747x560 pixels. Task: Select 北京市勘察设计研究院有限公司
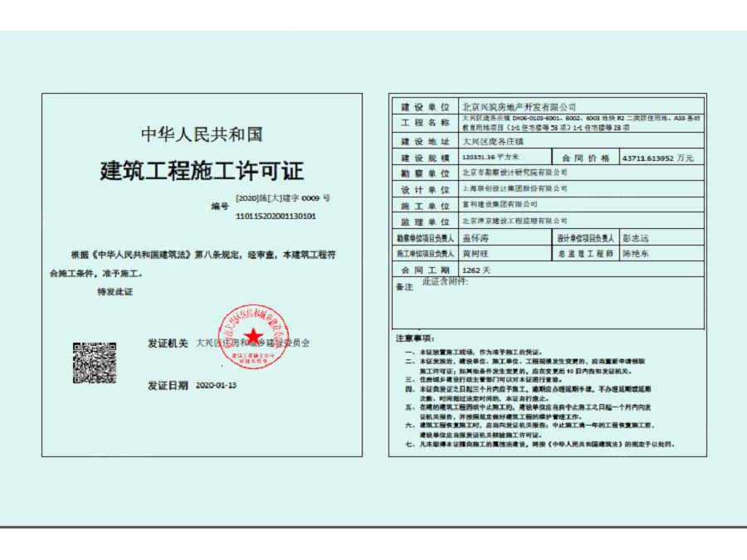click(x=515, y=173)
